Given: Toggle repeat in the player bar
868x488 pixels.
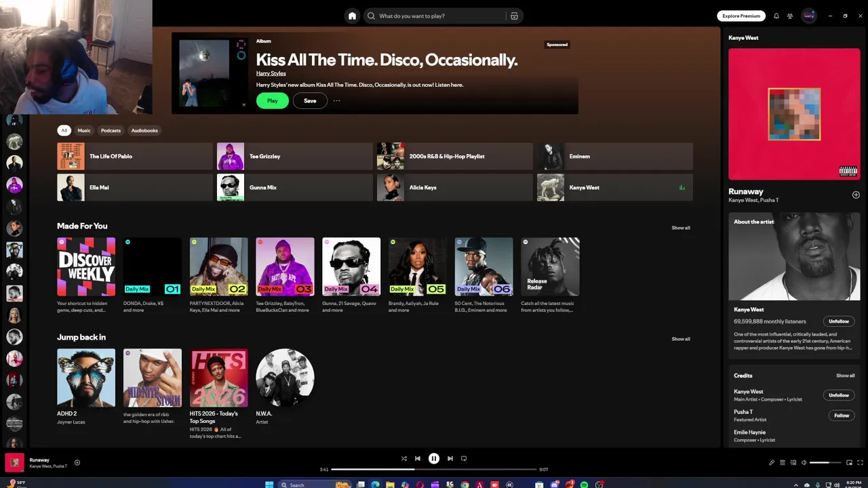Looking at the screenshot, I should [x=464, y=458].
